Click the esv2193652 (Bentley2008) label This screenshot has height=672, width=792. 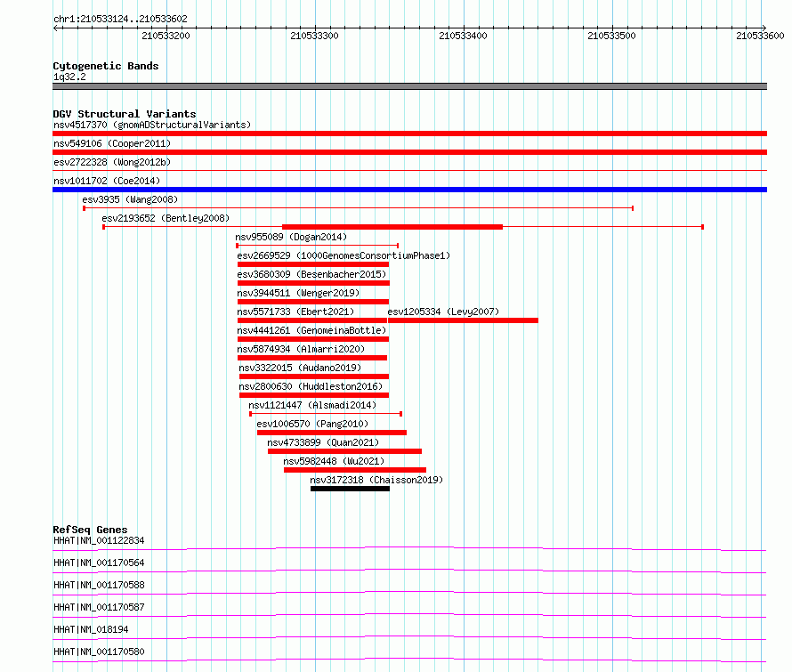166,218
